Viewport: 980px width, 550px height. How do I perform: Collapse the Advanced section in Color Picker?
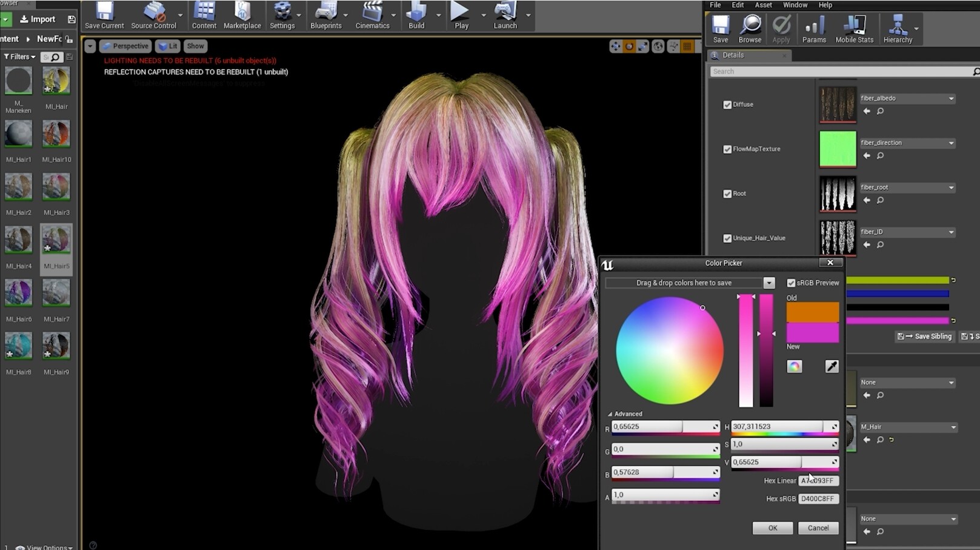tap(627, 414)
